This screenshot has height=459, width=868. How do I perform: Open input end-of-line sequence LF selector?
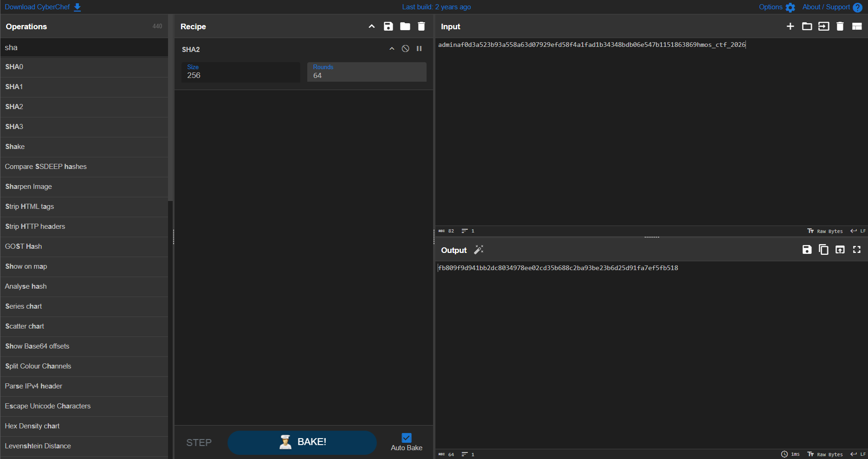pos(858,231)
